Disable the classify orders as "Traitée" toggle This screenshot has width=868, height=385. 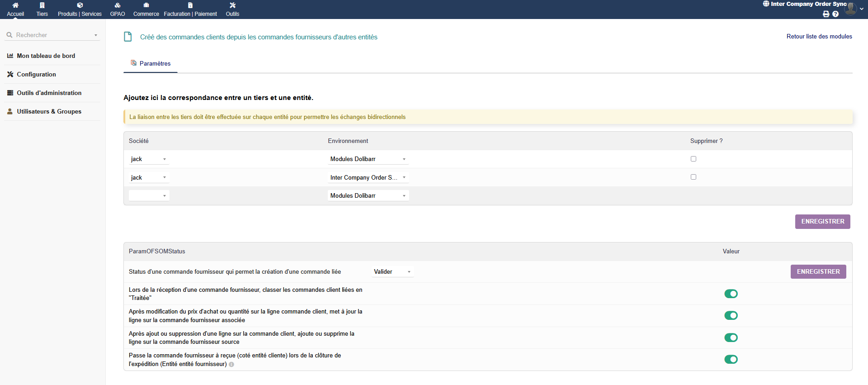(731, 294)
